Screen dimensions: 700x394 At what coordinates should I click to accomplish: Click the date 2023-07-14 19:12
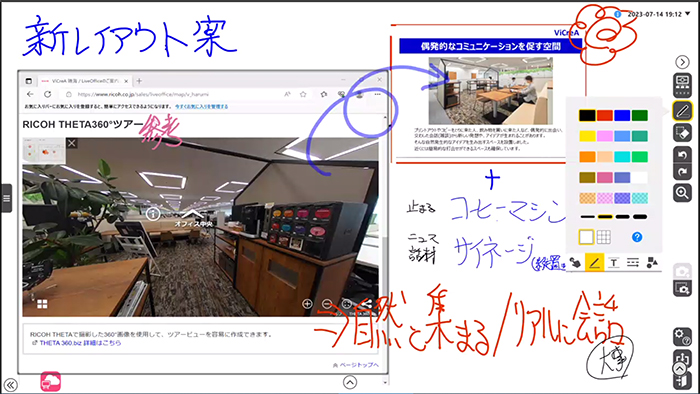tap(654, 14)
